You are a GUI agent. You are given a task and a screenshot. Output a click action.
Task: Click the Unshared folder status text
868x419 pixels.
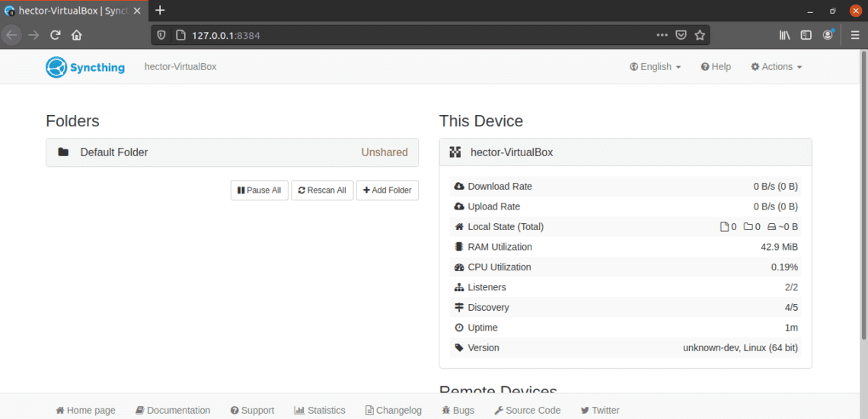[x=385, y=152]
